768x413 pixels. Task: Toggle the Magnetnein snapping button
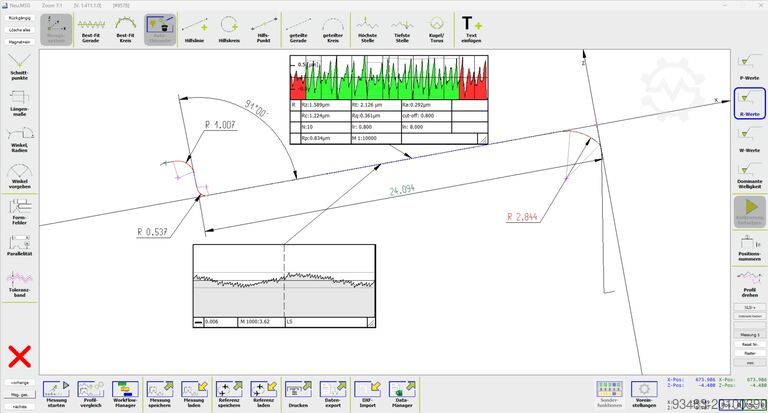tap(18, 43)
